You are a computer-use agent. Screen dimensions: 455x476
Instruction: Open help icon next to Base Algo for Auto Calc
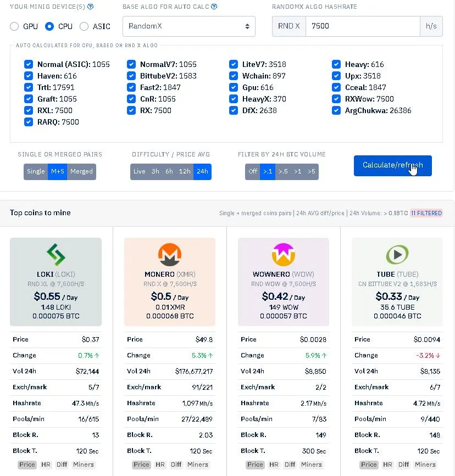click(x=214, y=7)
